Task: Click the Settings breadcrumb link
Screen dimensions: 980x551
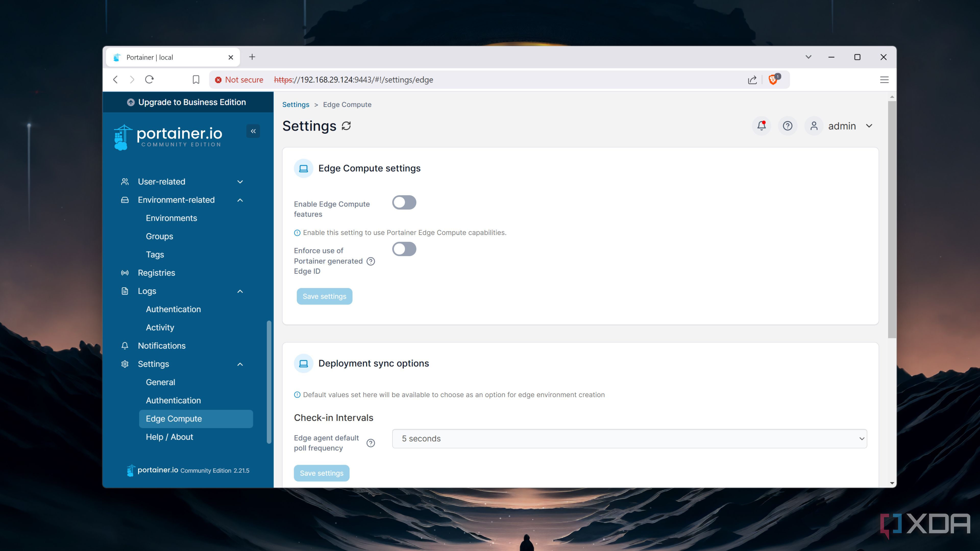Action: (x=296, y=105)
